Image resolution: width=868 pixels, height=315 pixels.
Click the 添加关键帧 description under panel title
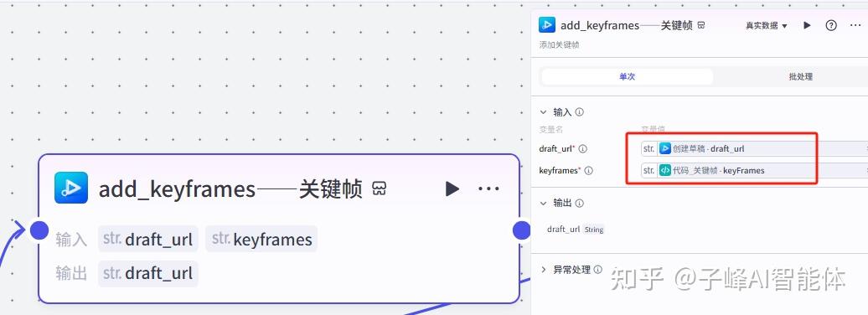coord(559,45)
